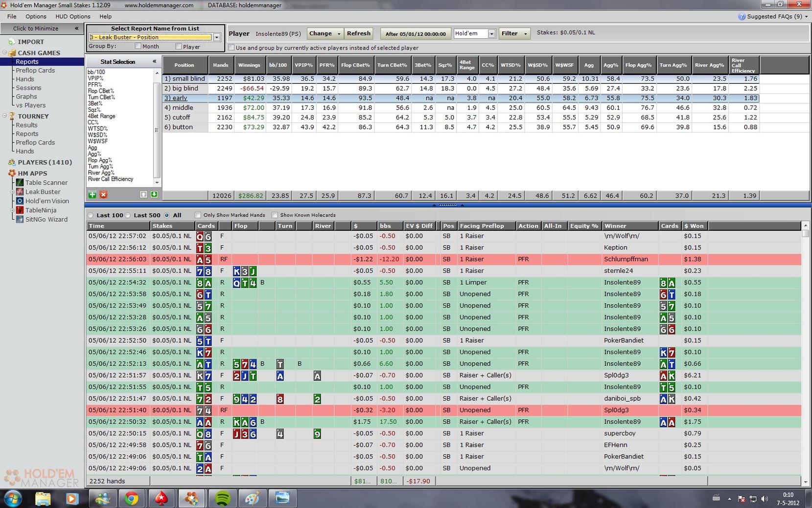
Task: Launch TableNinja app
Action: tap(41, 210)
